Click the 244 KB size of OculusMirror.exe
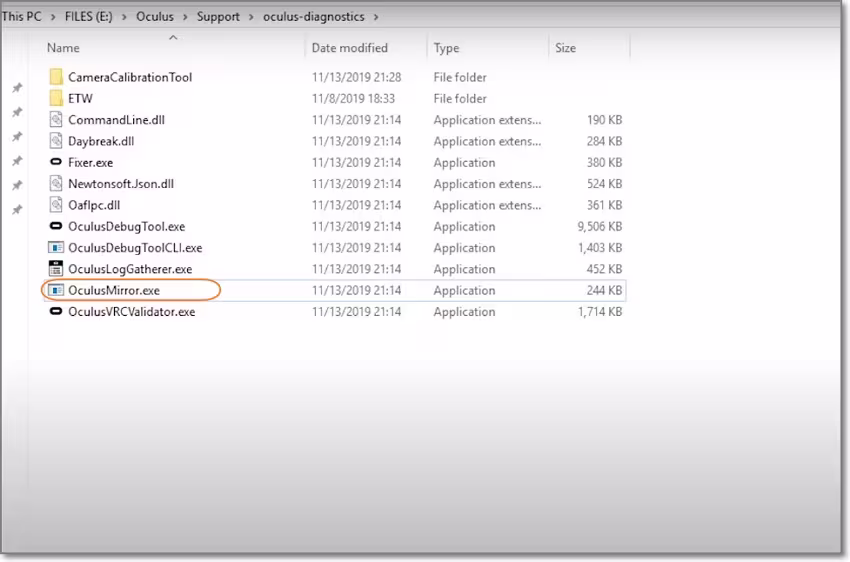850x562 pixels. click(x=604, y=290)
